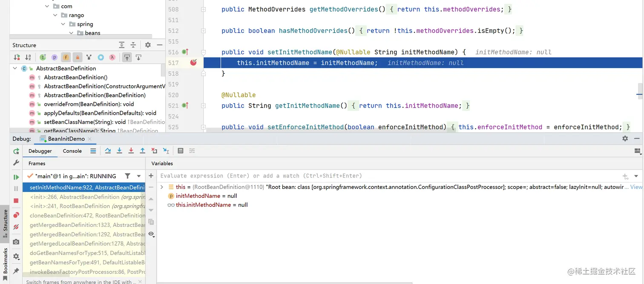Toggle Show Fields filter in Structure
644x284 pixels.
[66, 57]
